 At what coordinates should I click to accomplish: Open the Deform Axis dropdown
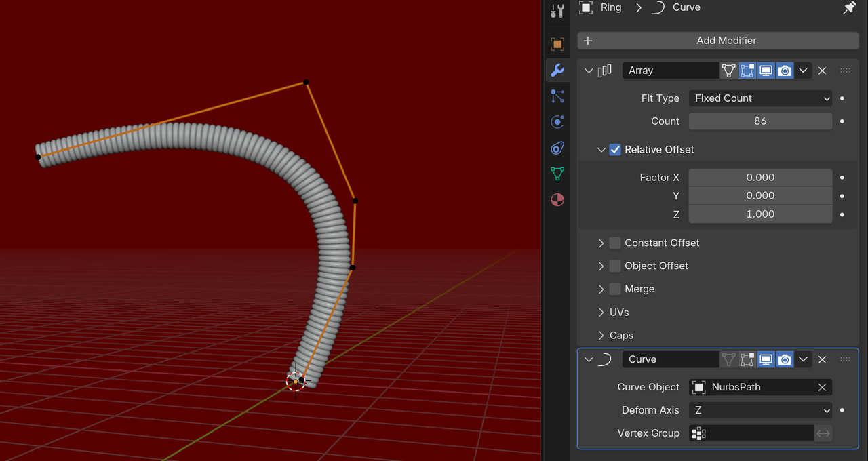[759, 409]
